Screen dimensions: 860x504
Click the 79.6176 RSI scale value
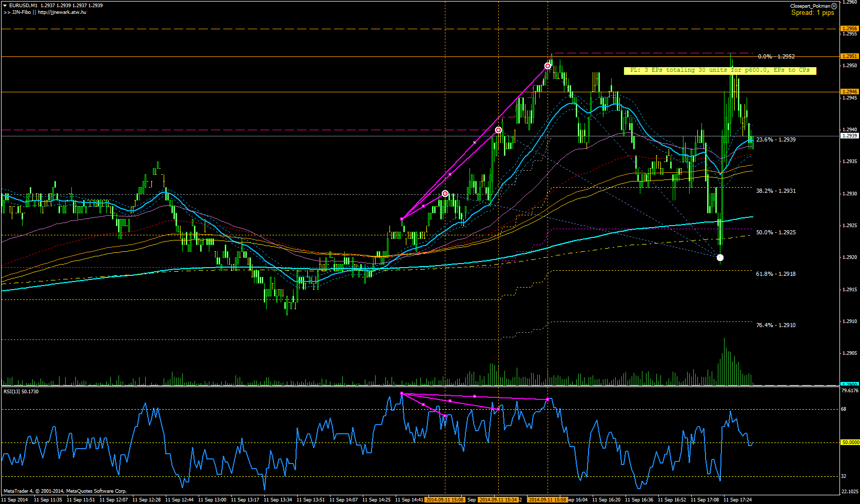click(x=850, y=391)
